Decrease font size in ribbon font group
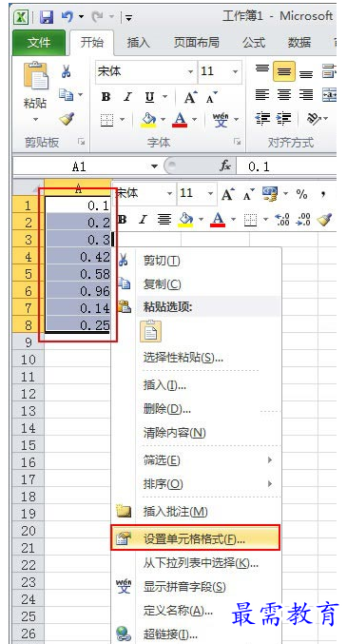Viewport: 347px width, 644px height. (x=212, y=97)
